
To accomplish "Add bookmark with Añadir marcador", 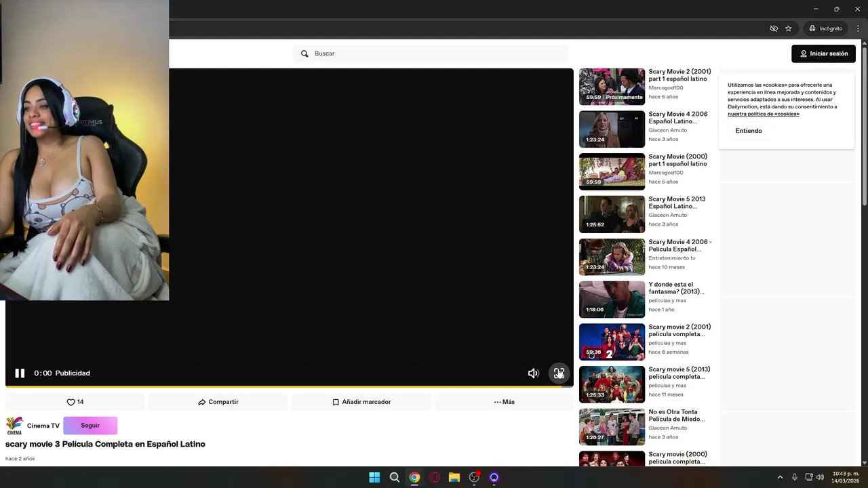I will click(x=361, y=402).
